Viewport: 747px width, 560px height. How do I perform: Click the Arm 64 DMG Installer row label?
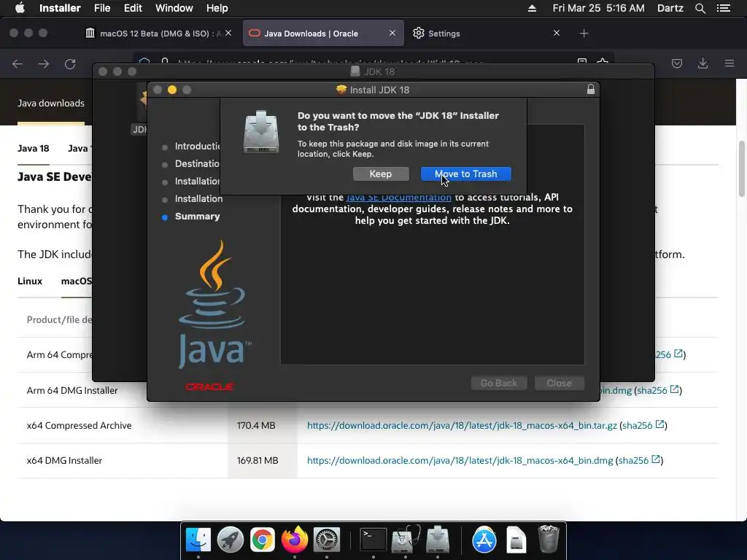[x=72, y=391]
